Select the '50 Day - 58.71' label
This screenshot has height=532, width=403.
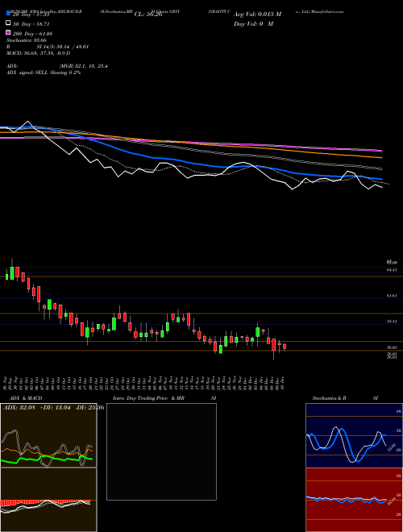tap(31, 24)
